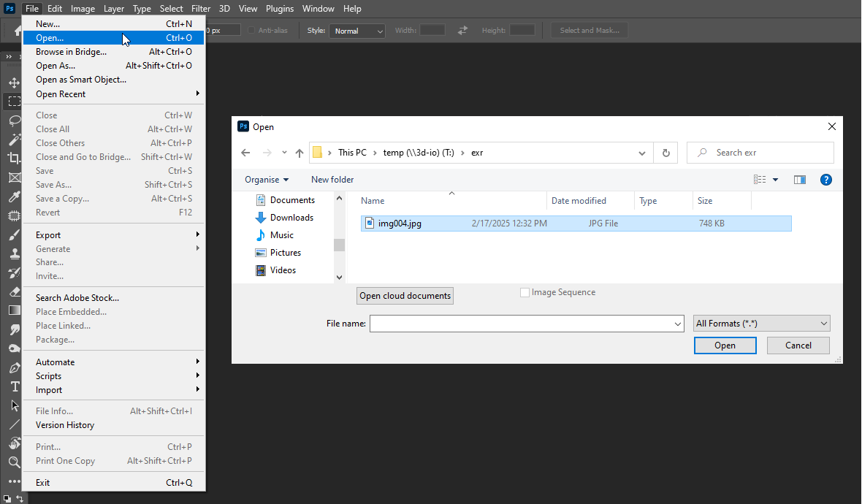Choose New... in the File menu
The height and width of the screenshot is (504, 862).
114,23
